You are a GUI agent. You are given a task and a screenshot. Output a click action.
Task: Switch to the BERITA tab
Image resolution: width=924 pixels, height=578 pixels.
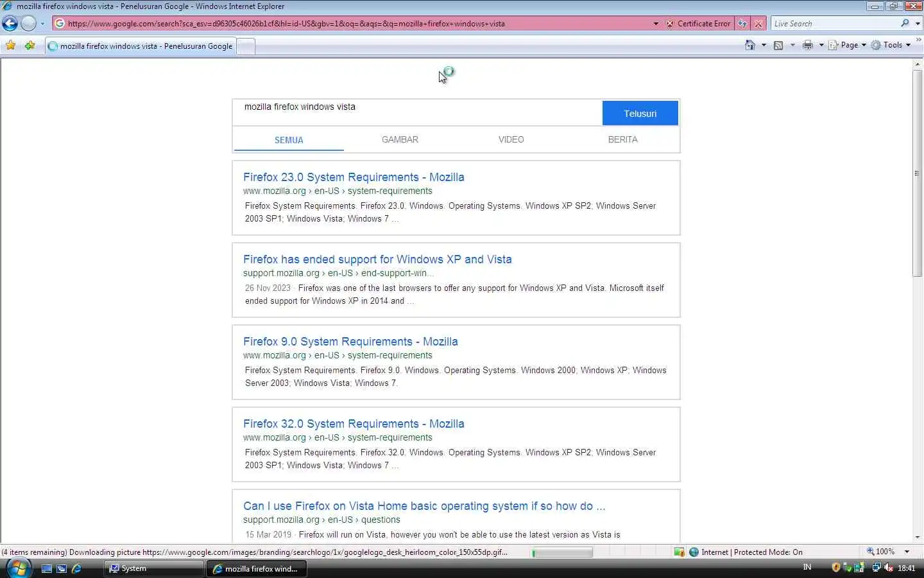(622, 139)
